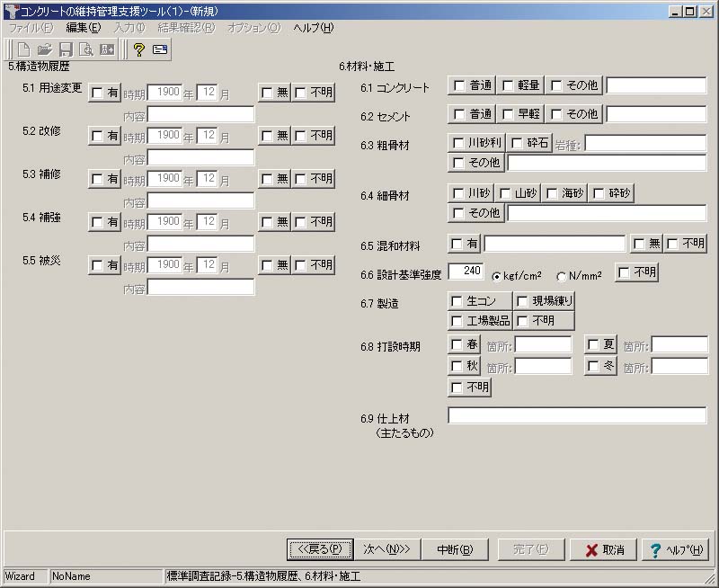719x588 pixels.
Task: Click the 6.9 仕上材 text field
Action: [x=577, y=415]
